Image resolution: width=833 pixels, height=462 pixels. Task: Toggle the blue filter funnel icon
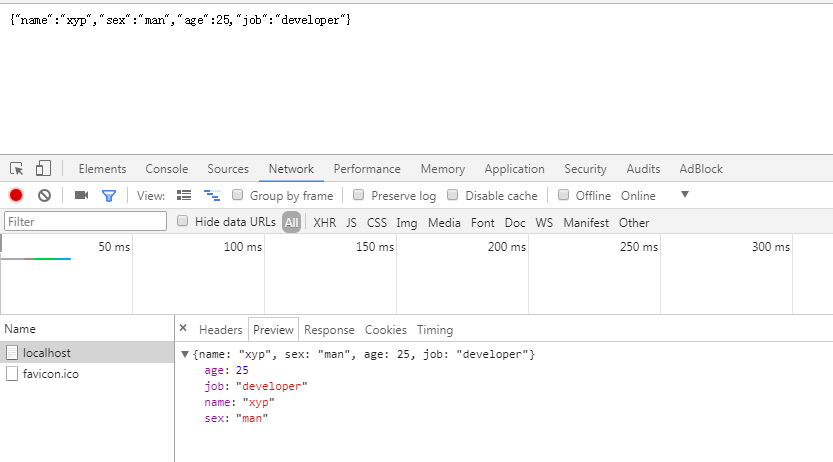tap(109, 196)
